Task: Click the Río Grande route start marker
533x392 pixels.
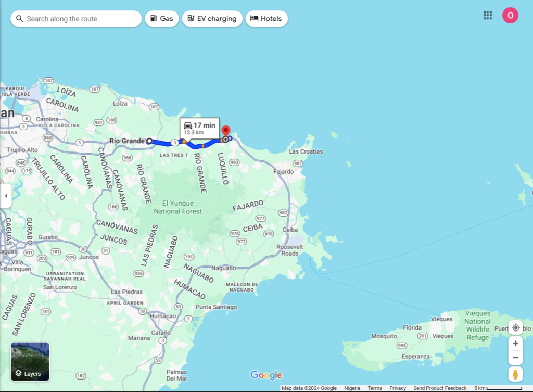Action: pos(149,141)
